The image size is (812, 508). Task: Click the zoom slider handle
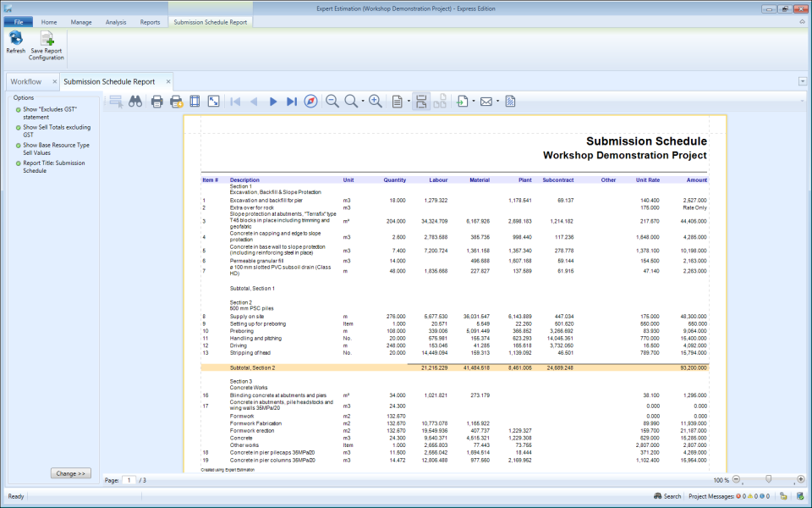click(x=768, y=479)
